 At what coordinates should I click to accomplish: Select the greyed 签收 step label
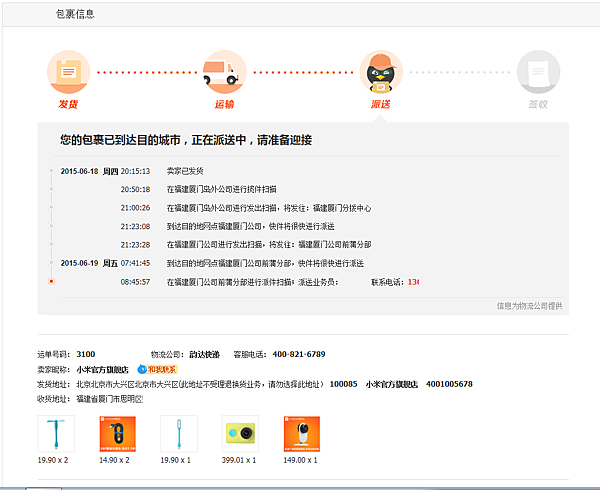(x=538, y=104)
